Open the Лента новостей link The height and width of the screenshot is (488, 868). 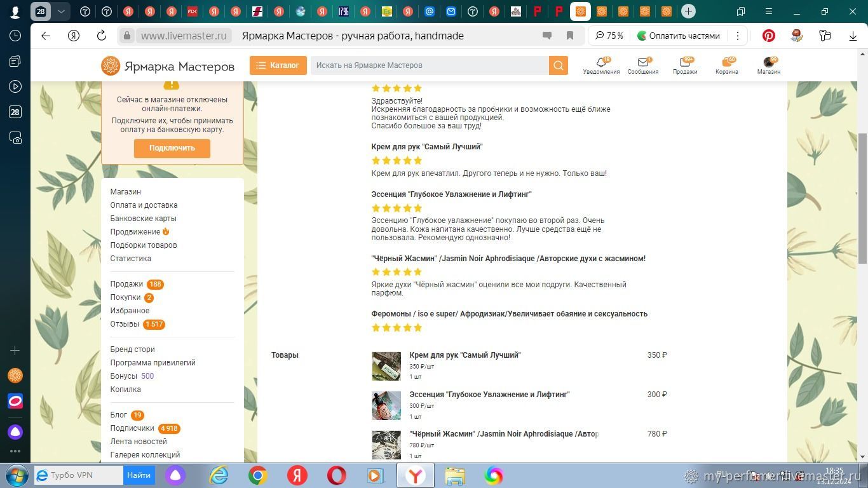click(139, 442)
